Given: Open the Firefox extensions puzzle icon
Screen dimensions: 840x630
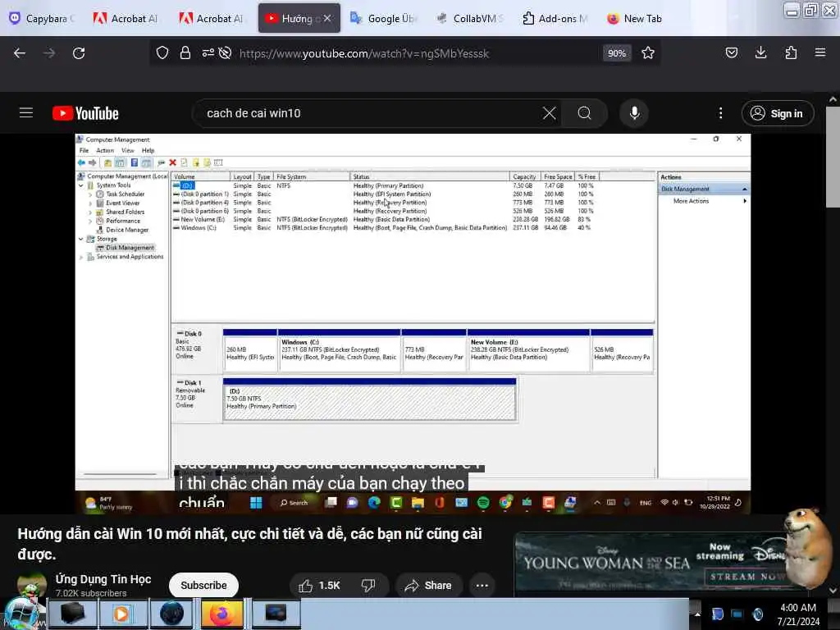Looking at the screenshot, I should (x=791, y=52).
